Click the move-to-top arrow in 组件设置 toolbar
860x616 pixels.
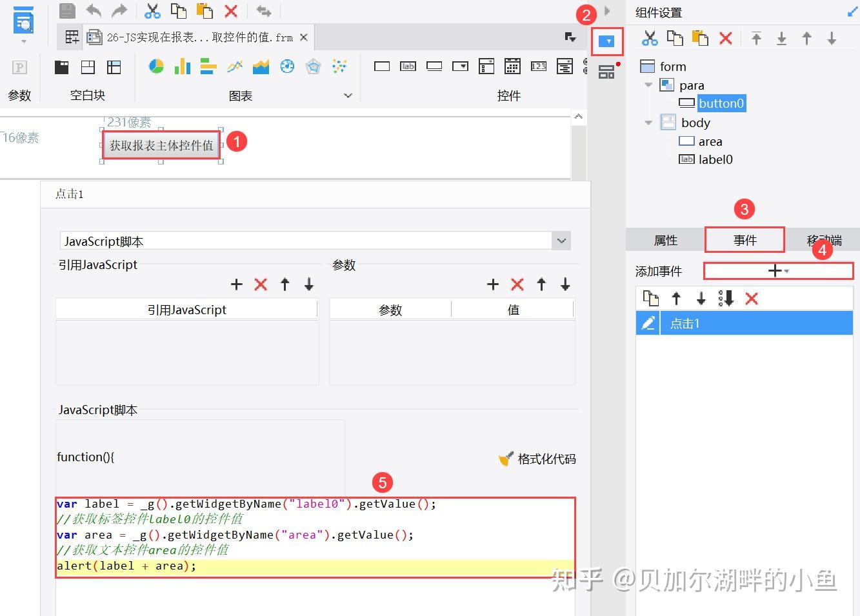[x=755, y=38]
